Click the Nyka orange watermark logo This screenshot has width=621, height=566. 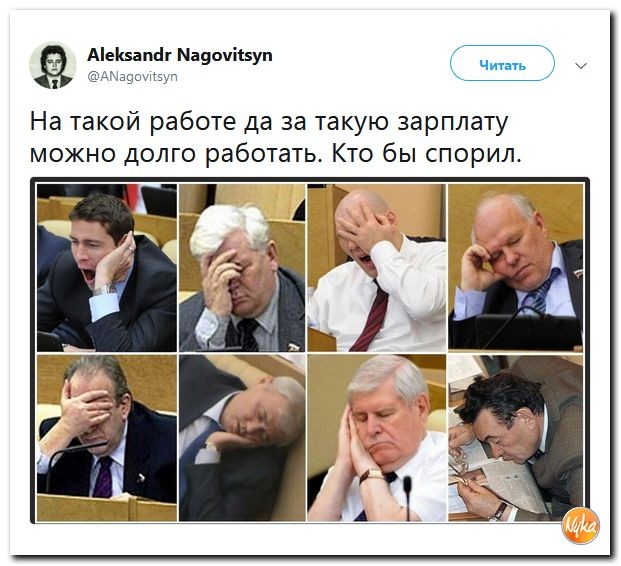580,526
